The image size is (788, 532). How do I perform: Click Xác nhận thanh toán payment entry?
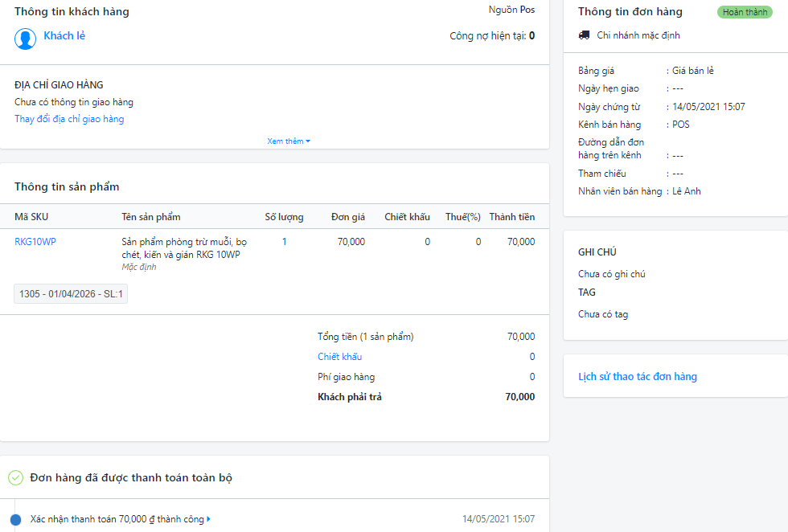tap(117, 519)
